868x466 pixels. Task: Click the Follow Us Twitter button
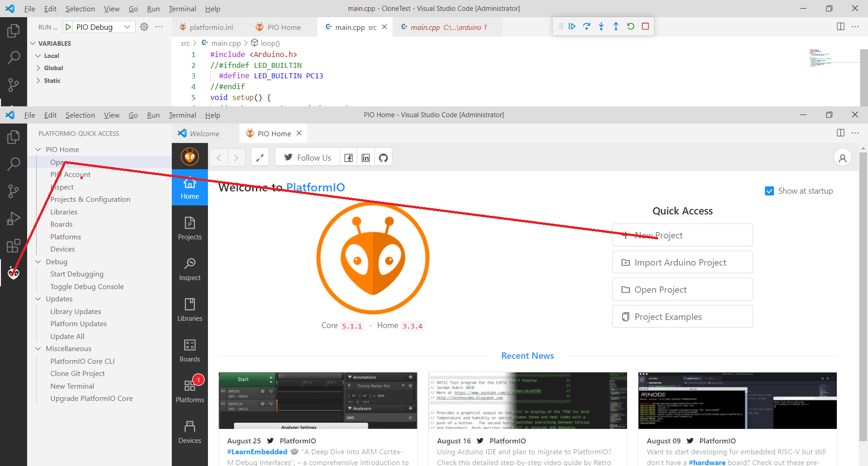[307, 157]
